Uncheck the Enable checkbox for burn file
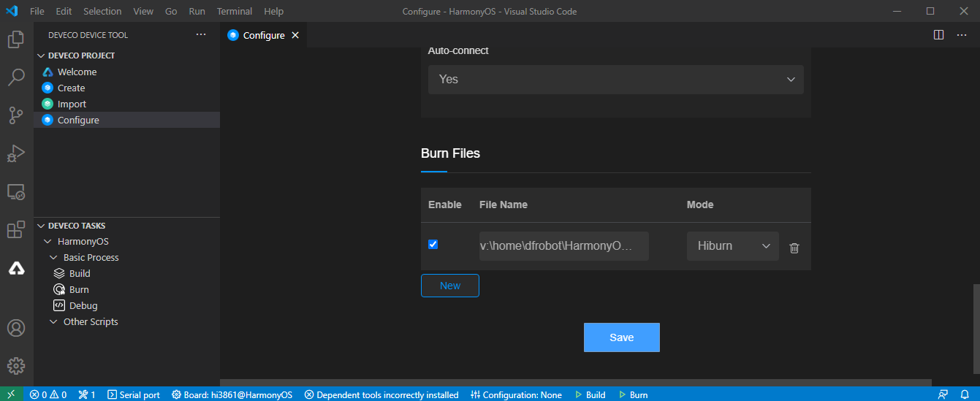 point(433,245)
